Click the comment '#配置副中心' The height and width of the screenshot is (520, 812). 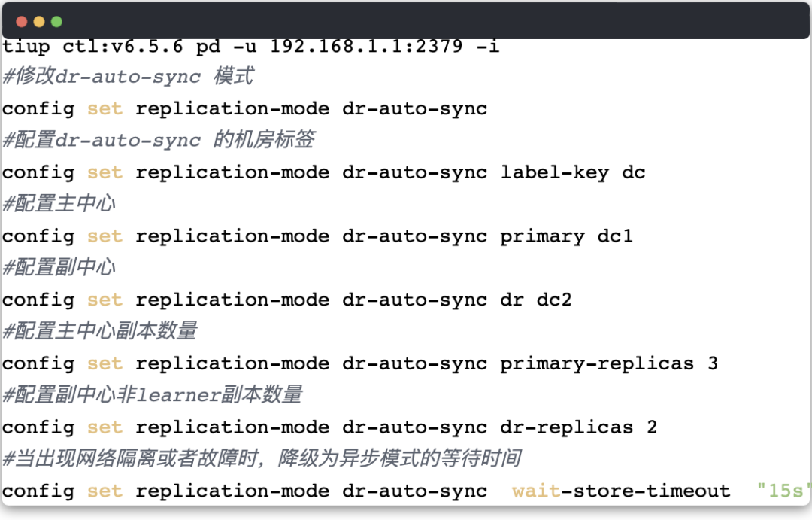[59, 267]
